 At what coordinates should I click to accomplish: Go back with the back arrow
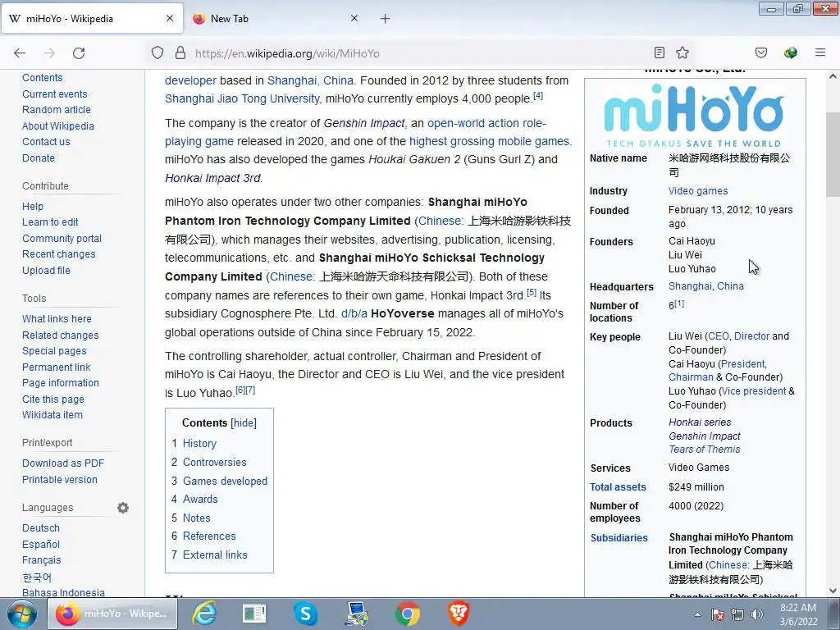tap(20, 53)
